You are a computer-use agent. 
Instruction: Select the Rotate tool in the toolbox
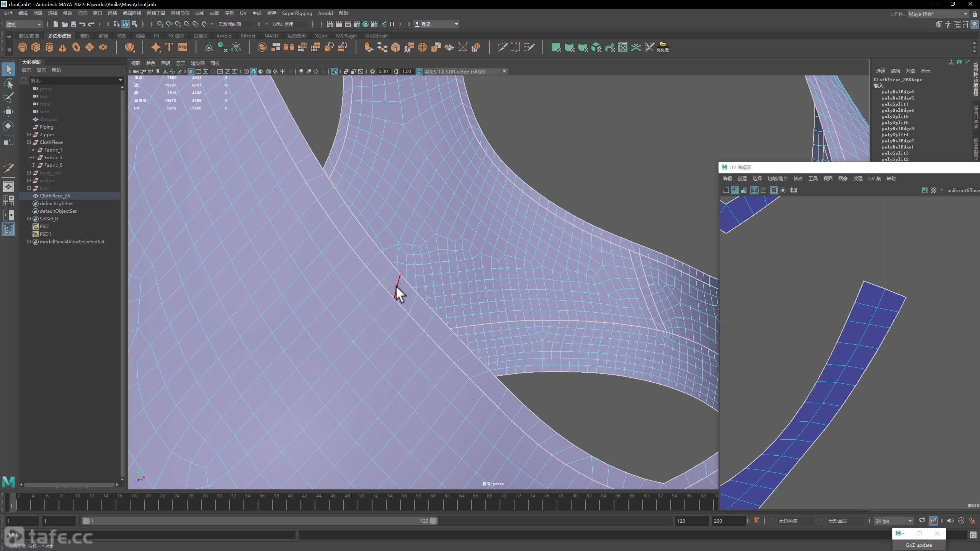tap(8, 126)
